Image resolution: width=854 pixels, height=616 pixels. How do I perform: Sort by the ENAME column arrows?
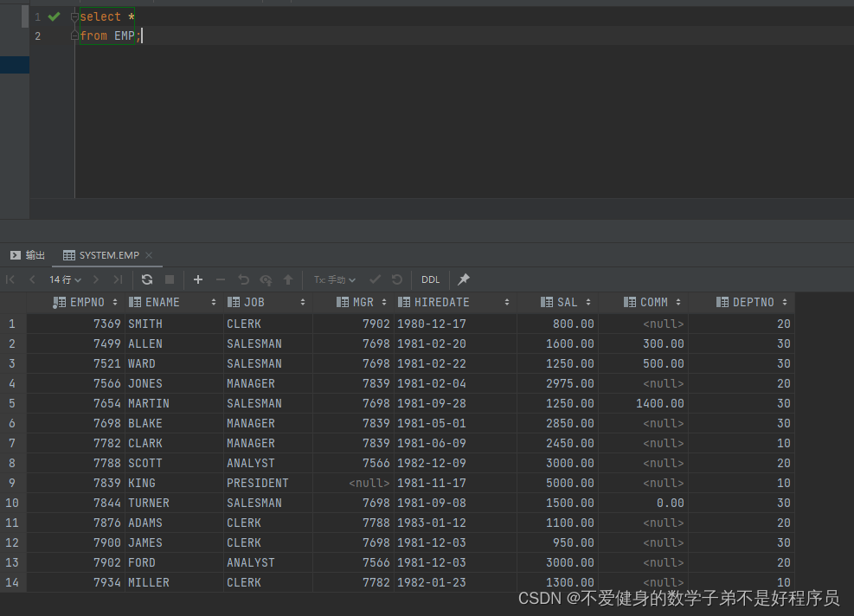click(214, 302)
